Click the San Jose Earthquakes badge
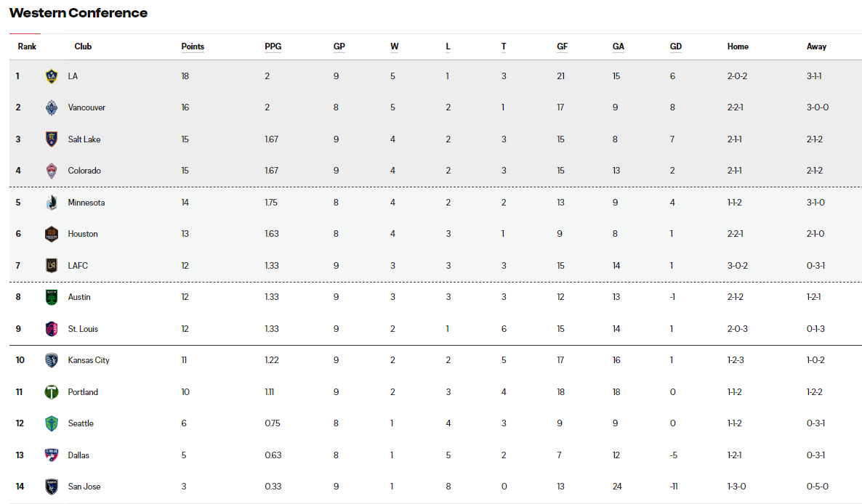Screen dimensions: 862x504 tap(51, 487)
